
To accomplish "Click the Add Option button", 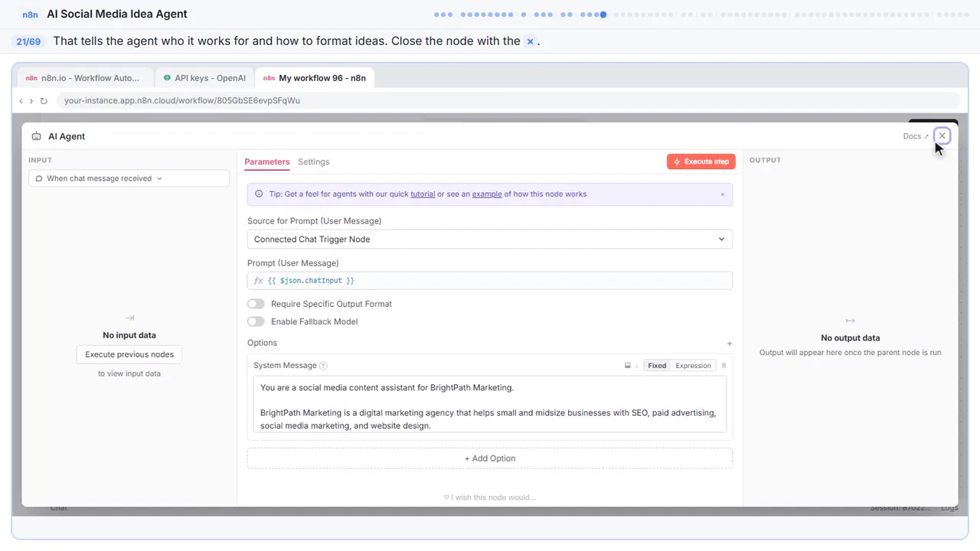I will (490, 458).
